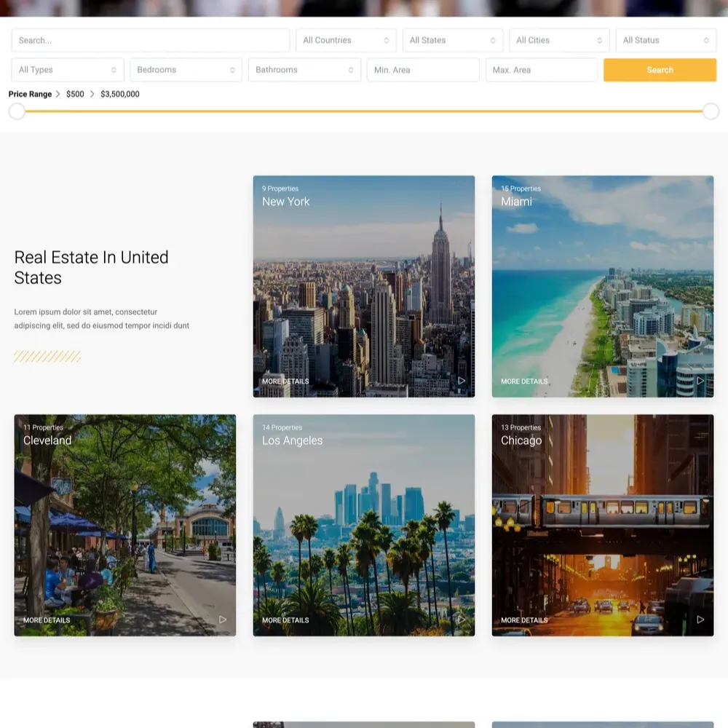
Task: Open the All Types dropdown
Action: pyautogui.click(x=68, y=70)
